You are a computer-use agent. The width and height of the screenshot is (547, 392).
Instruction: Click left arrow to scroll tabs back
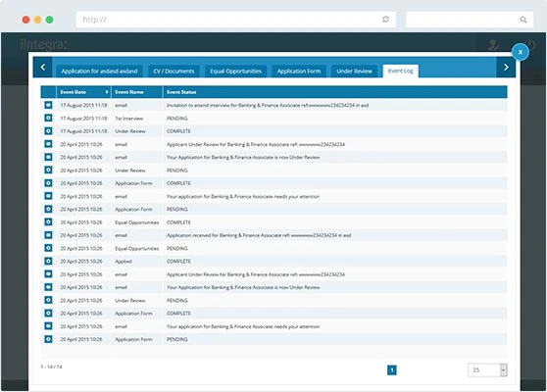pos(43,67)
